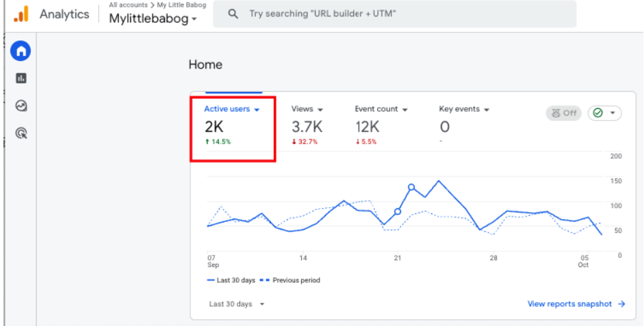Click the Google Analytics logo icon
Screen dimensions: 644x326
click(21, 14)
